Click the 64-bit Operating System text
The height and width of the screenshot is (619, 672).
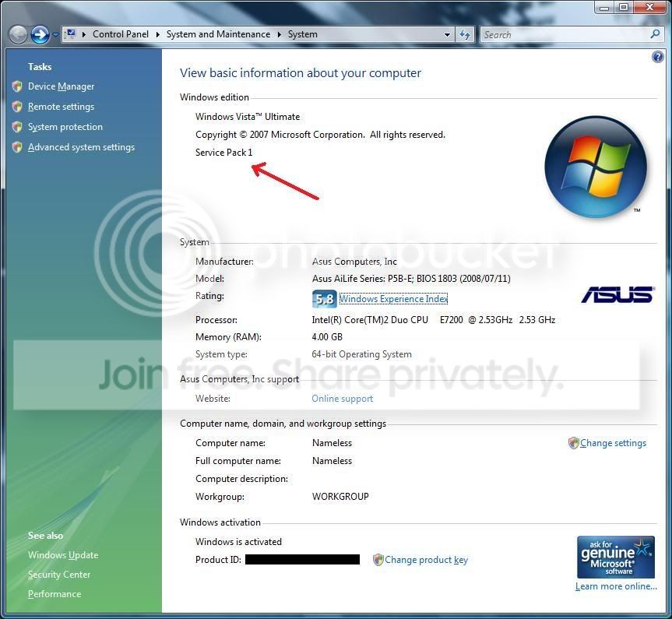click(362, 354)
